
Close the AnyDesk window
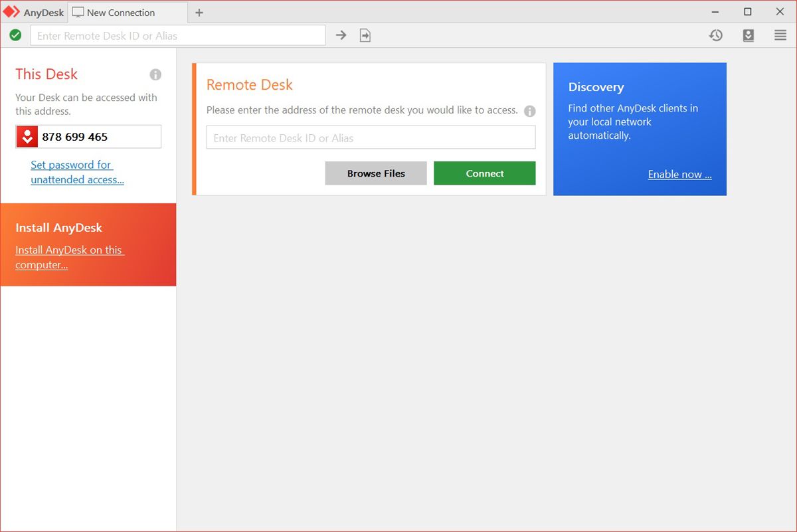(780, 12)
